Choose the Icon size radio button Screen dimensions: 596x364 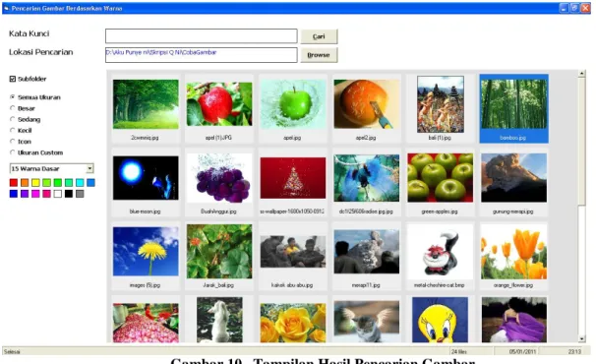13,142
